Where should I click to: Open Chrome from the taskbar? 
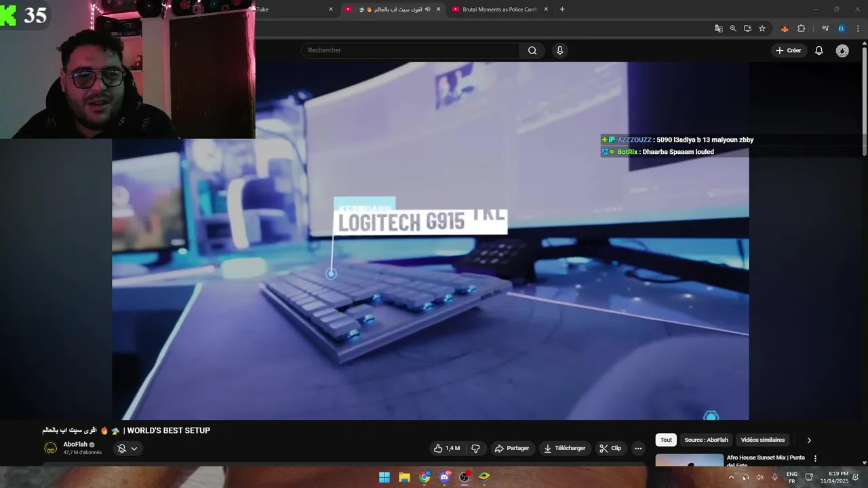[x=425, y=477]
